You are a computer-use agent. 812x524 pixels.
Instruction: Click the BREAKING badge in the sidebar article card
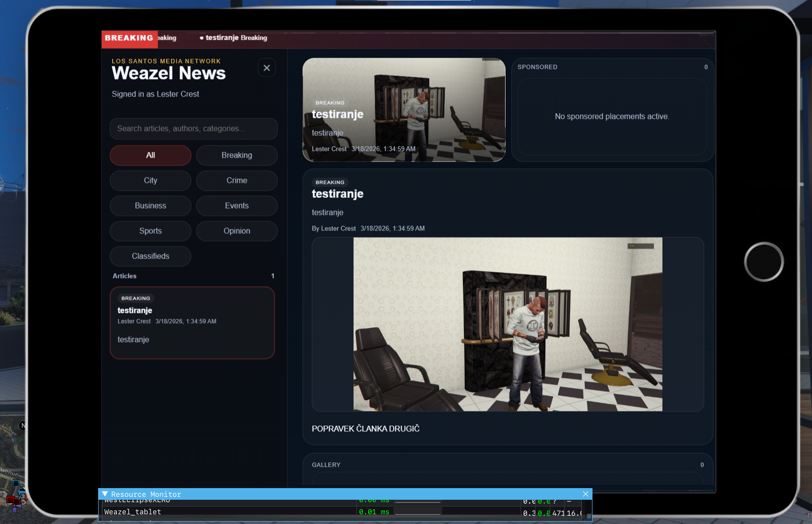coord(136,298)
